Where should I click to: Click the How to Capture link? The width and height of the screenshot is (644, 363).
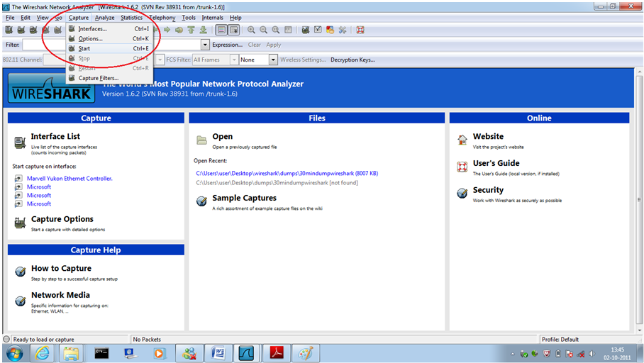pos(61,268)
